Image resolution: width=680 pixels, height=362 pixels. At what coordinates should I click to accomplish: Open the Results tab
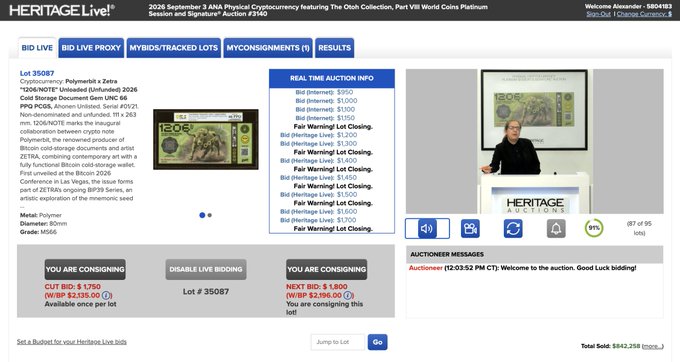[x=334, y=48]
